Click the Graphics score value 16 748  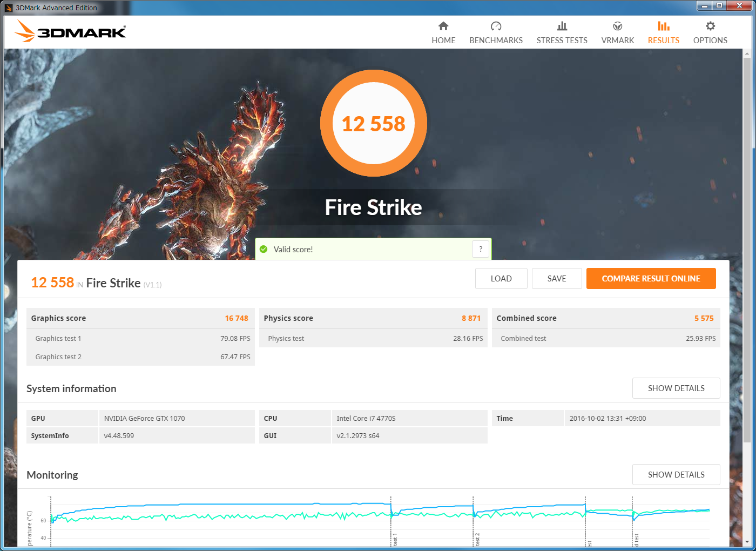pos(237,318)
